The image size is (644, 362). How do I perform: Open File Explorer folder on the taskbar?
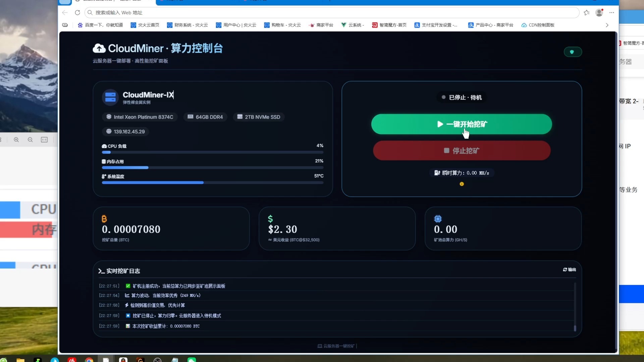click(x=20, y=360)
